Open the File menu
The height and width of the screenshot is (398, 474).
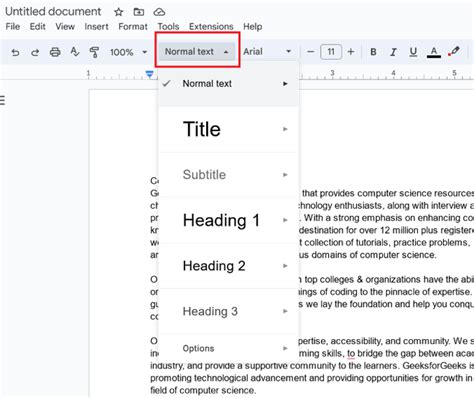[13, 27]
